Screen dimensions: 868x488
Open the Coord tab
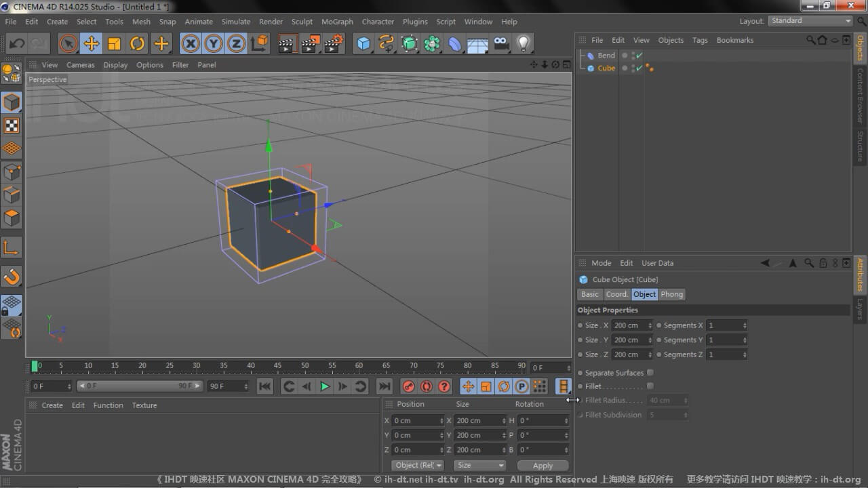tap(616, 294)
